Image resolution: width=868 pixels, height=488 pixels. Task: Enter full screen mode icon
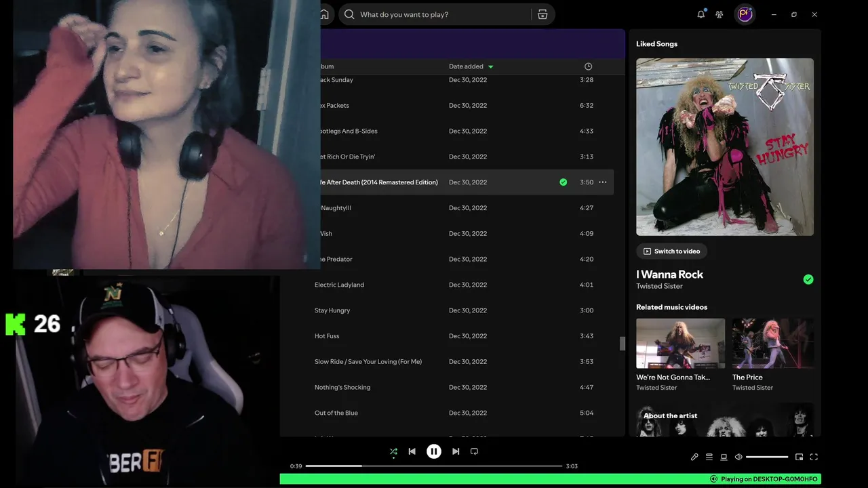pos(814,457)
